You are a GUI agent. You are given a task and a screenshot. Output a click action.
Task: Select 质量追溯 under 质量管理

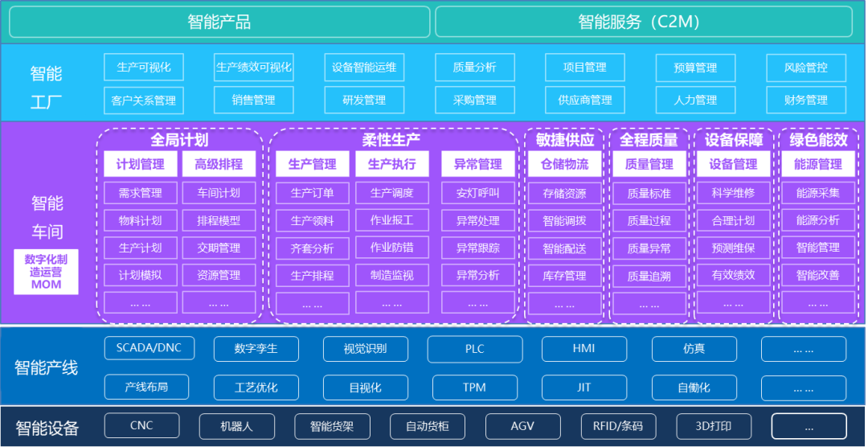649,276
